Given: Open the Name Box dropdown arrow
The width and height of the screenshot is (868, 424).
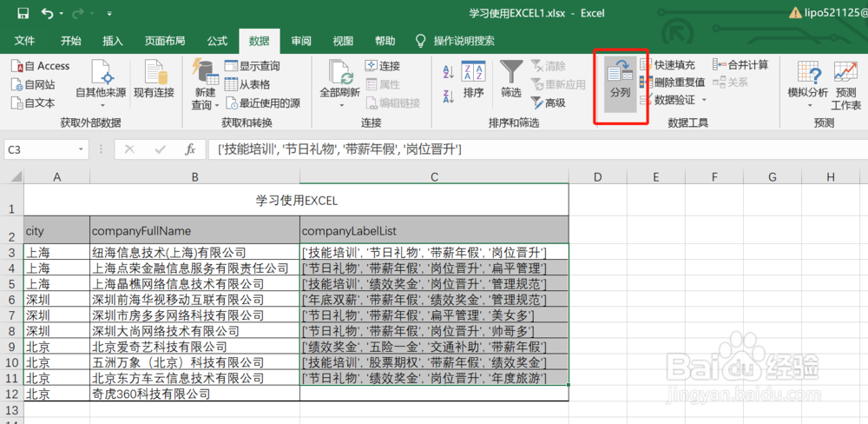Looking at the screenshot, I should (82, 149).
